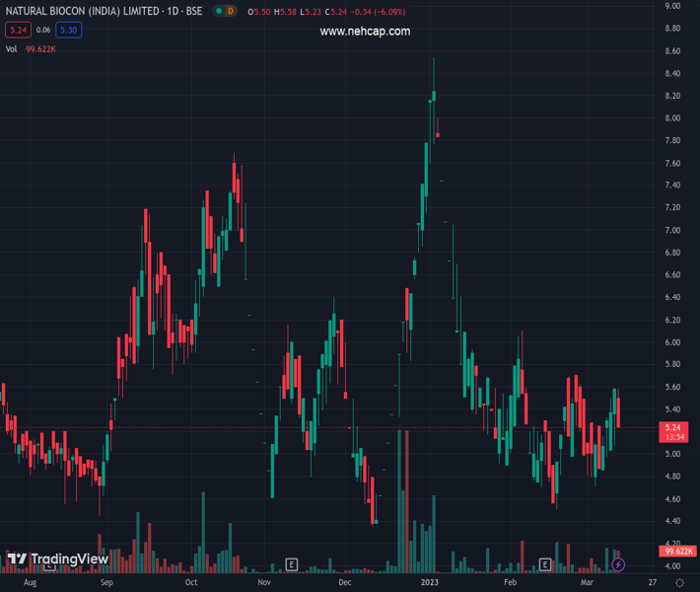The width and height of the screenshot is (700, 592).
Task: Click the 8.00 level on price scale
Action: click(x=673, y=118)
